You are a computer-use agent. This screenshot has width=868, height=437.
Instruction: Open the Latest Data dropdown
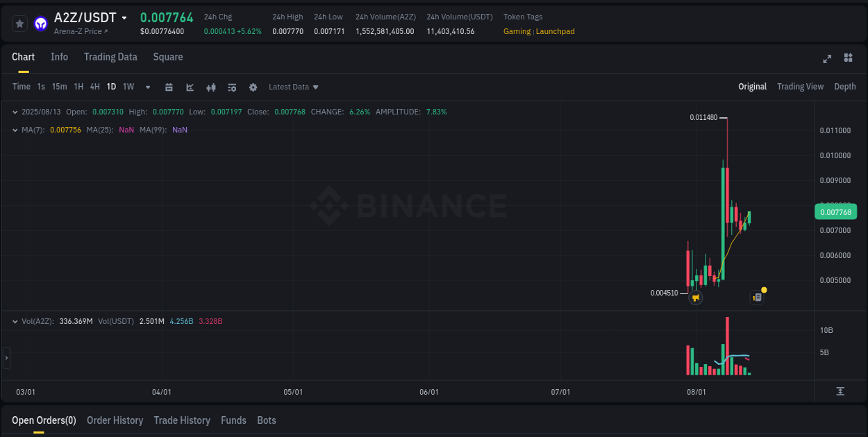(293, 87)
